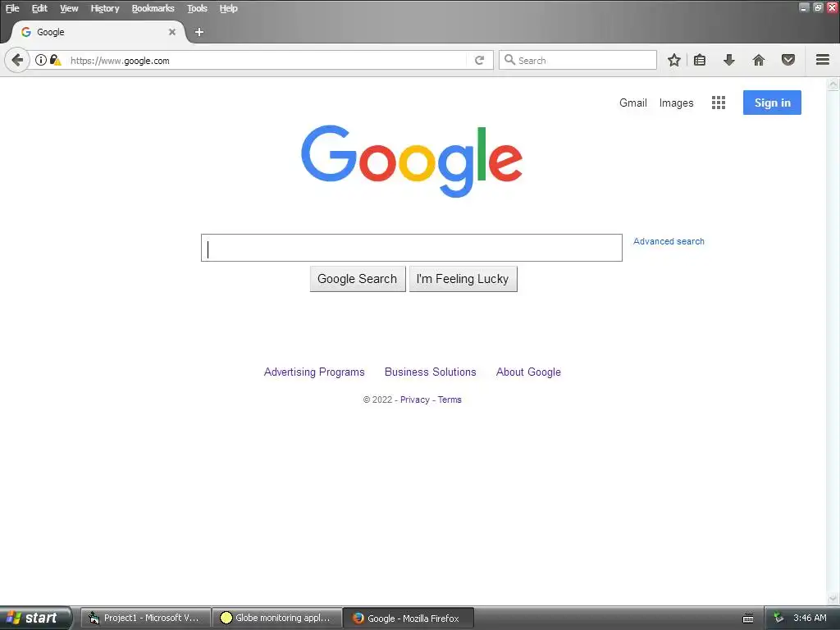This screenshot has height=630, width=840.
Task: Show site information via the info icon
Action: [x=41, y=60]
